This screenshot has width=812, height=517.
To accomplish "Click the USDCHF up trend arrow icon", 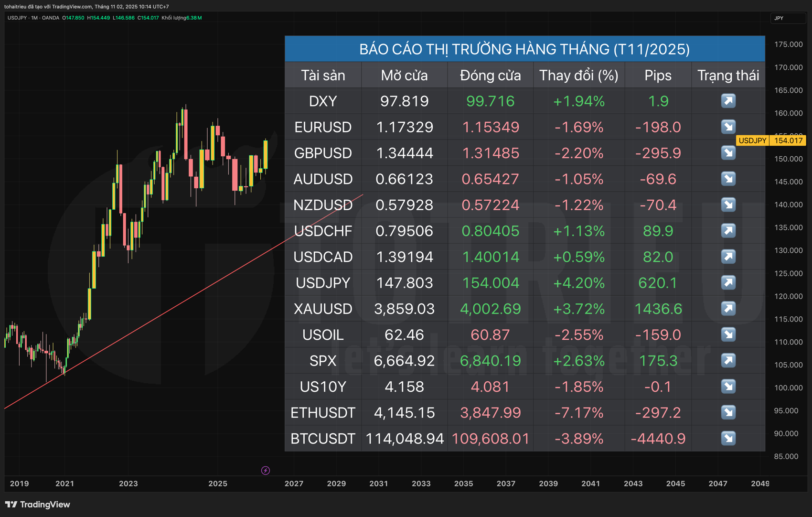I will [x=728, y=231].
